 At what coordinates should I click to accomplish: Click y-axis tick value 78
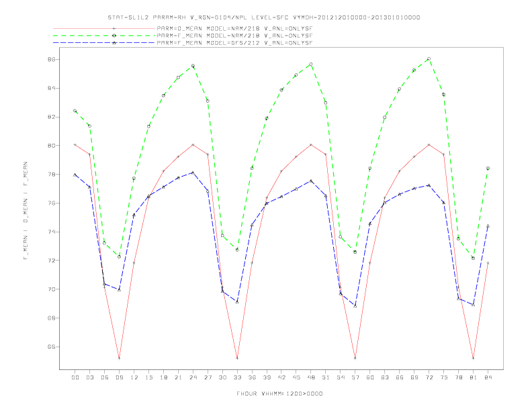(52, 175)
